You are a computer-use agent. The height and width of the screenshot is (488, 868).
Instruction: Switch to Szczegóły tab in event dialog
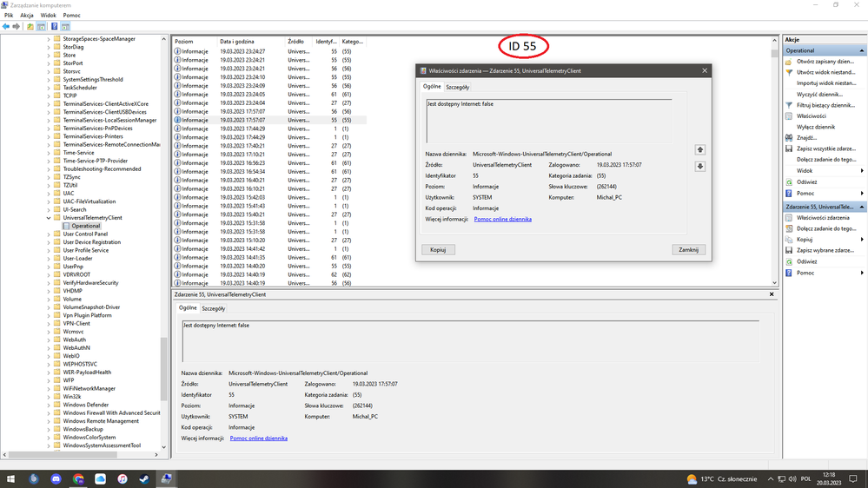pyautogui.click(x=457, y=87)
